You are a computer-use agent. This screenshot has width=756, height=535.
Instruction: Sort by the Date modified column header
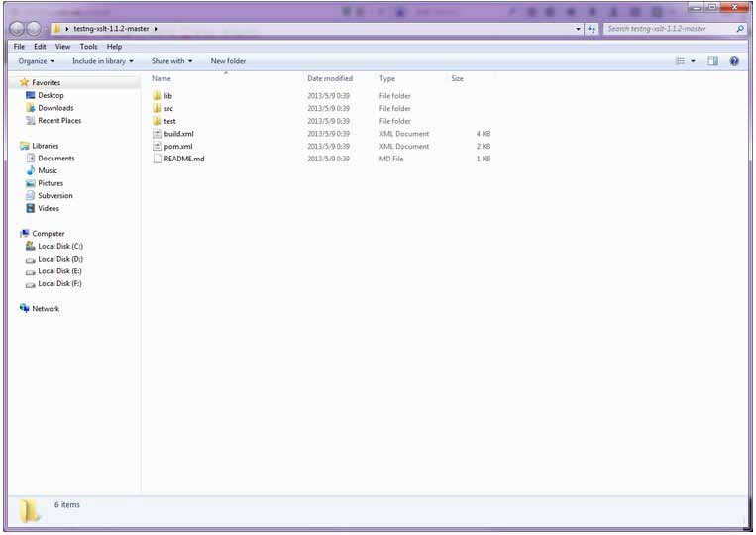coord(330,78)
